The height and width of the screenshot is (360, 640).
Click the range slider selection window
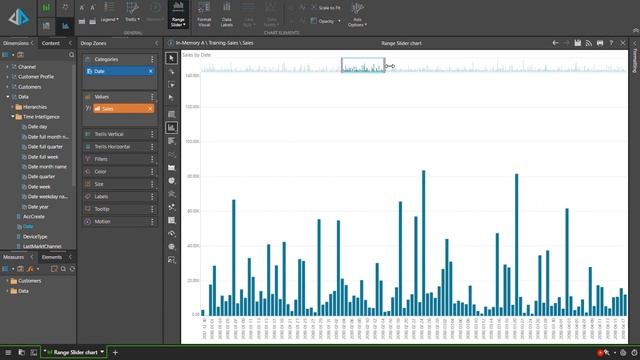click(x=363, y=65)
